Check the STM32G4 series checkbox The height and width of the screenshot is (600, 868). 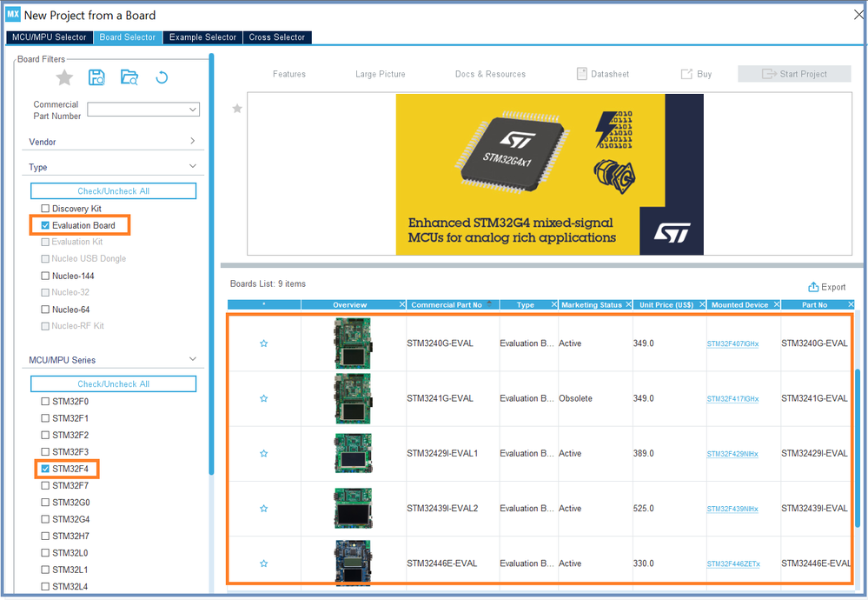point(45,520)
